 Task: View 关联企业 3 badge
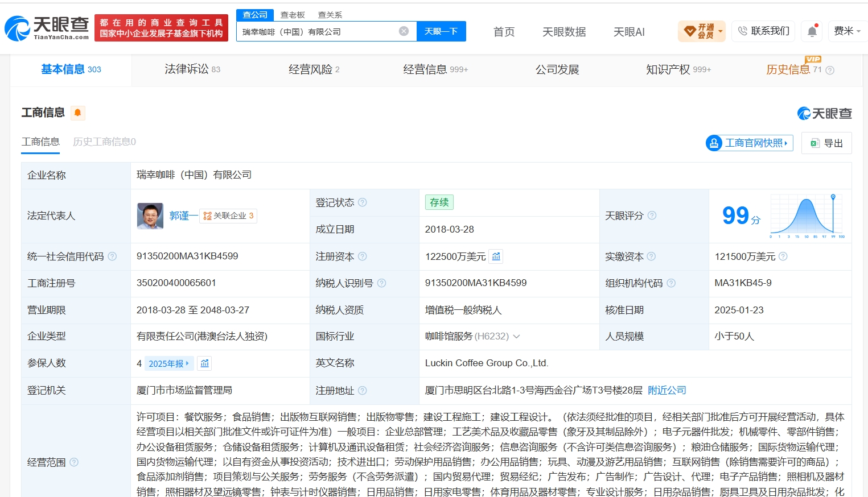(228, 216)
